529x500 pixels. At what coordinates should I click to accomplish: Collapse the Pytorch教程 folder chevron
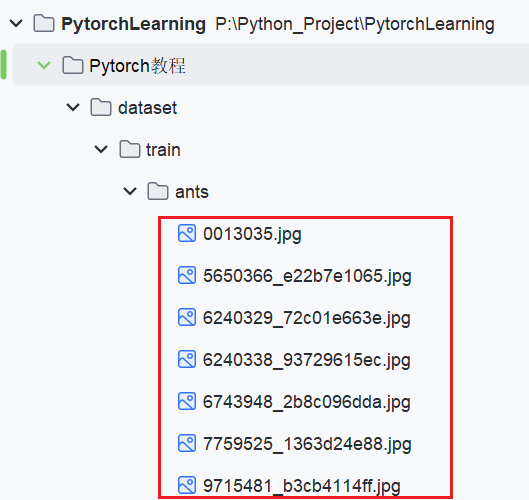[x=44, y=65]
